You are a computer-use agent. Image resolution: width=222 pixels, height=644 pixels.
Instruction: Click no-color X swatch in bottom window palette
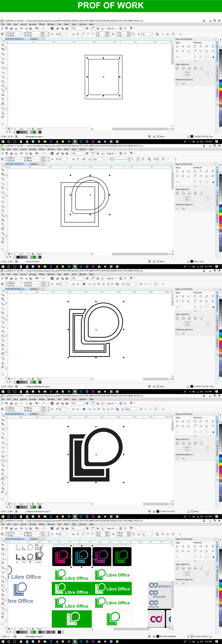(15, 632)
